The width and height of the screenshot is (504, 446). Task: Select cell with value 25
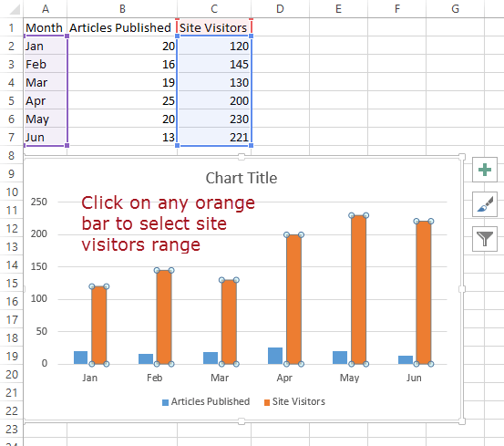coord(122,100)
